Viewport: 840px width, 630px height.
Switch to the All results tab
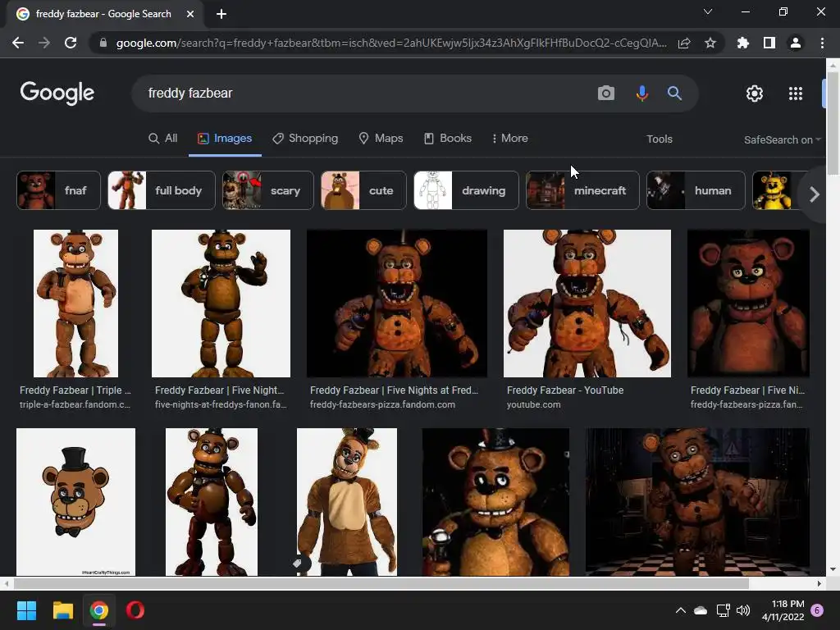click(163, 138)
